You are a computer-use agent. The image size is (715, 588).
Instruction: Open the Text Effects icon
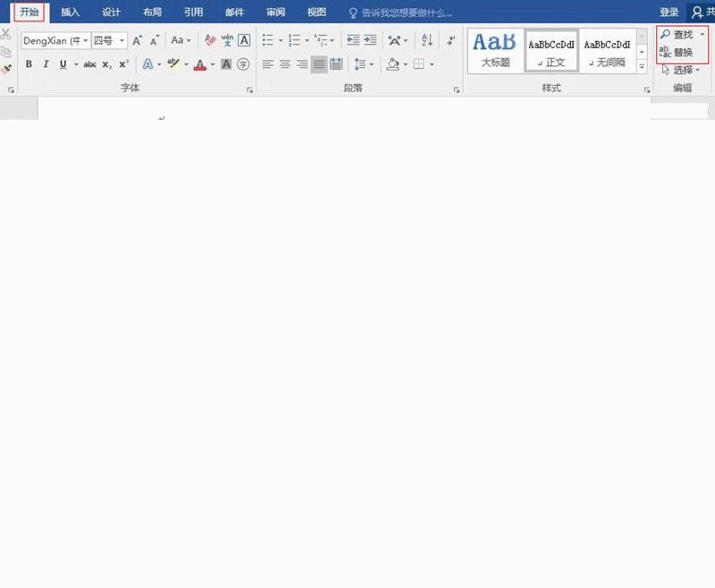pos(147,65)
